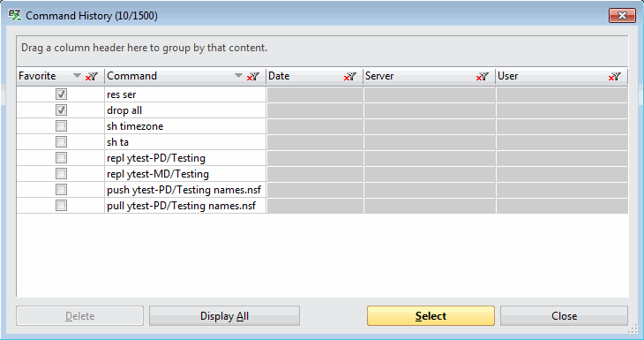
Task: Uncheck the favorite box for res ser
Action: click(x=61, y=94)
